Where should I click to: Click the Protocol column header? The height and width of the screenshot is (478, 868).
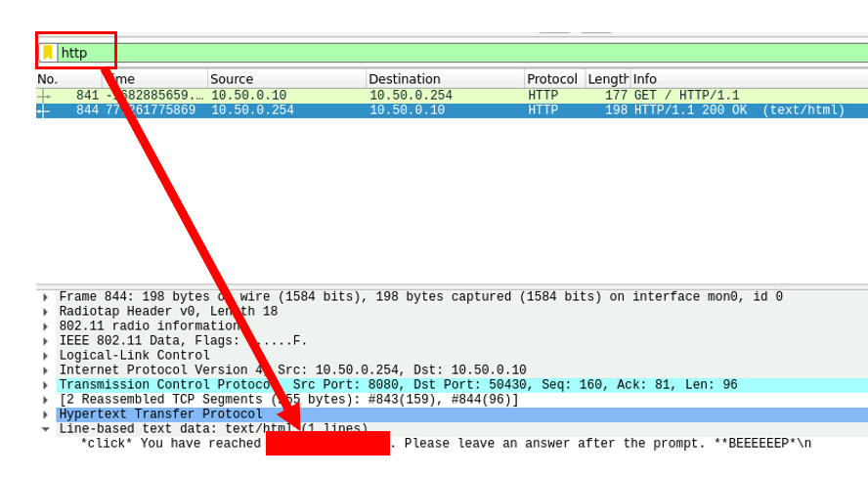[x=552, y=79]
